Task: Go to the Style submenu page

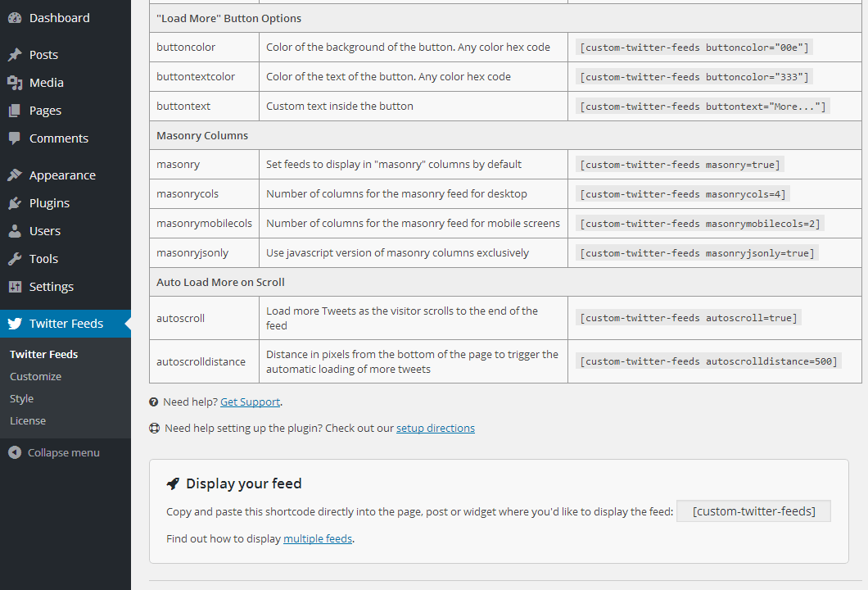Action: point(21,398)
